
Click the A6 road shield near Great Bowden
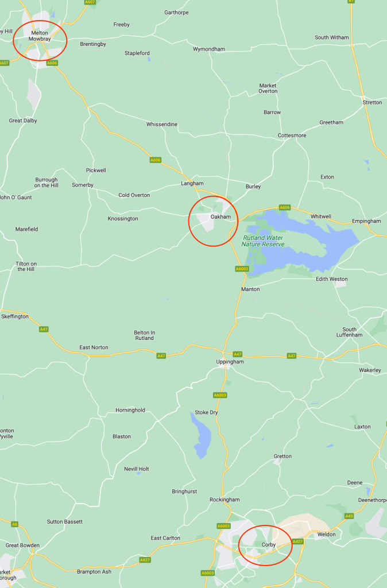pos(14,524)
